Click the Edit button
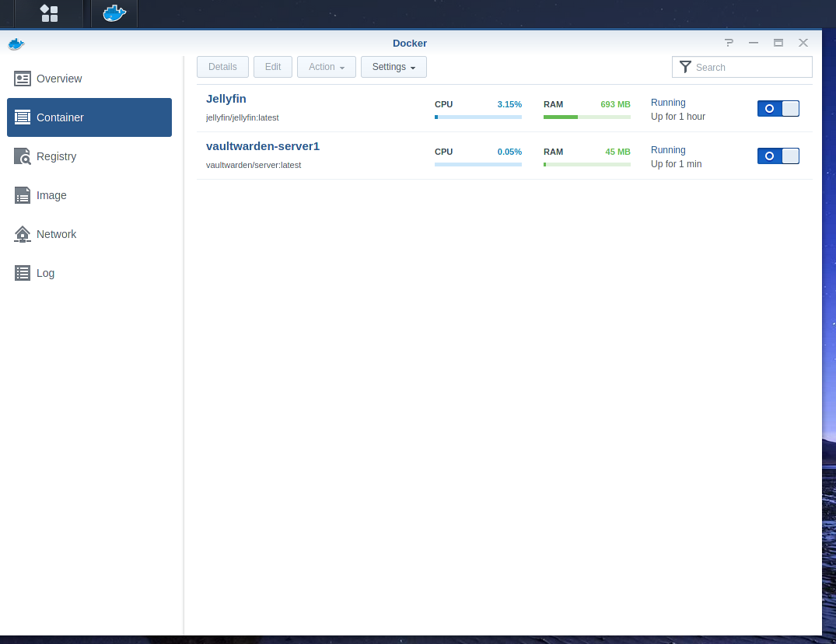This screenshot has width=836, height=644. [272, 67]
